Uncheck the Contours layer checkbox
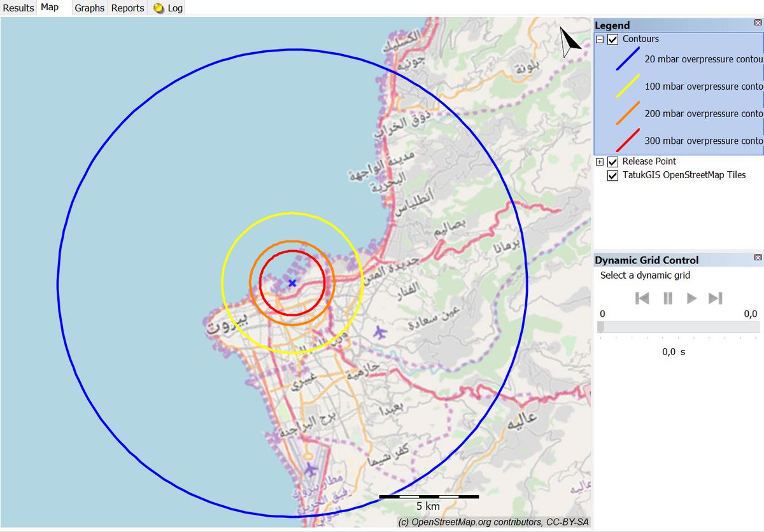This screenshot has height=532, width=764. tap(613, 39)
